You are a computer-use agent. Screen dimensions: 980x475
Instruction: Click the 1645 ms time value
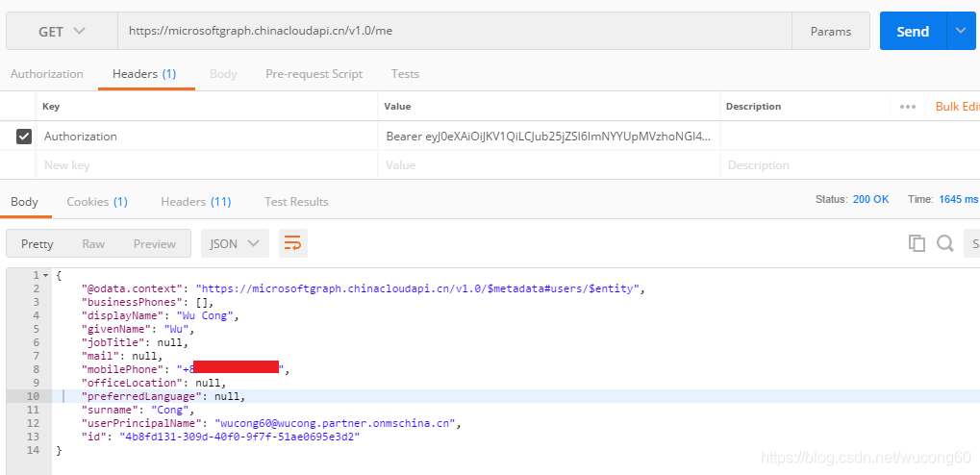959,199
